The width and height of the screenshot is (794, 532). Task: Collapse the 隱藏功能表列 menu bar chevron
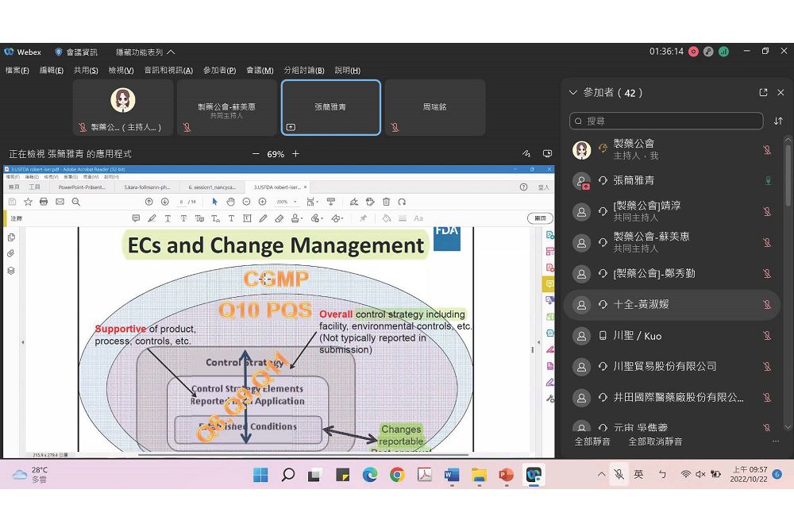[172, 52]
